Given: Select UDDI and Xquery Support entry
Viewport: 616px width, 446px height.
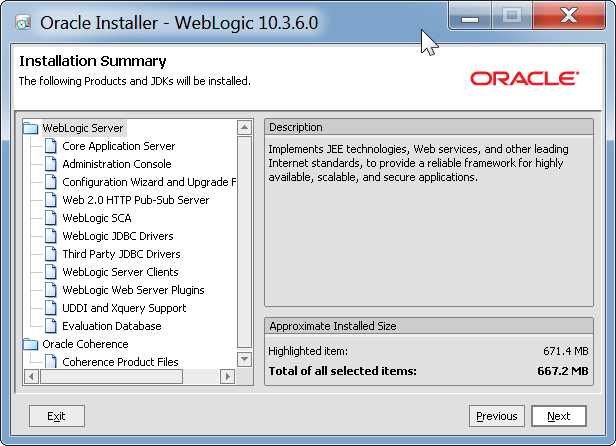Looking at the screenshot, I should pos(124,308).
